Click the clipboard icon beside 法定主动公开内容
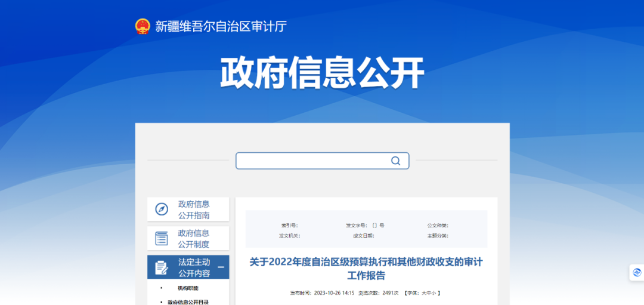Viewport: 644px width, 305px height. click(x=162, y=267)
